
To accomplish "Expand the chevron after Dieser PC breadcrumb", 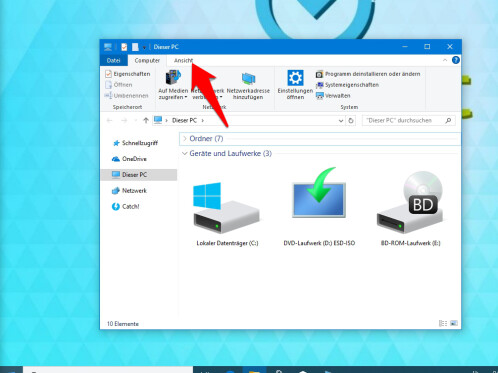I will tap(202, 120).
